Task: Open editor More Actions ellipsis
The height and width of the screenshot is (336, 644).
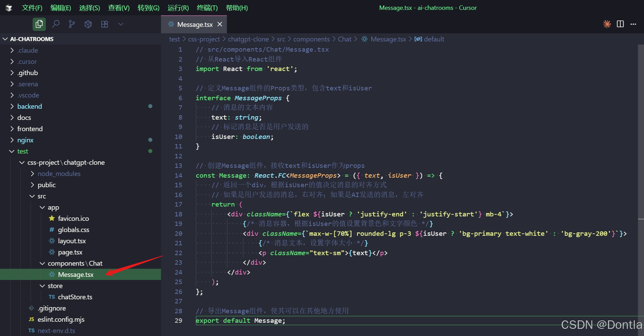Action: point(633,24)
